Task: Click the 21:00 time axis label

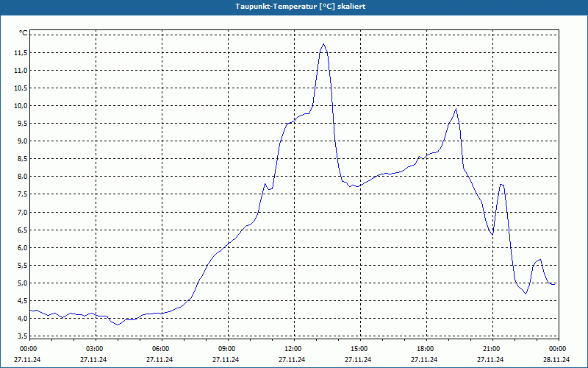Action: point(492,349)
